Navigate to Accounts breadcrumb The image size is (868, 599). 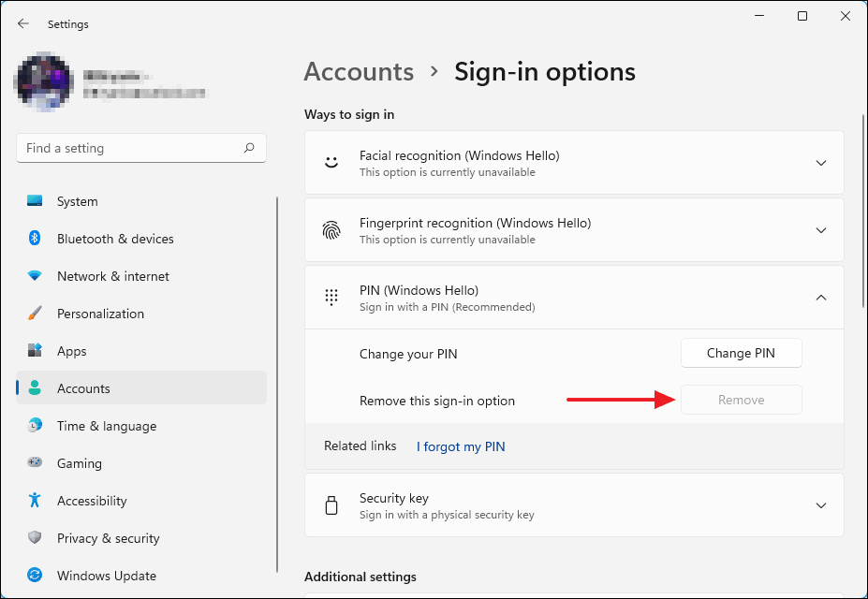(359, 72)
